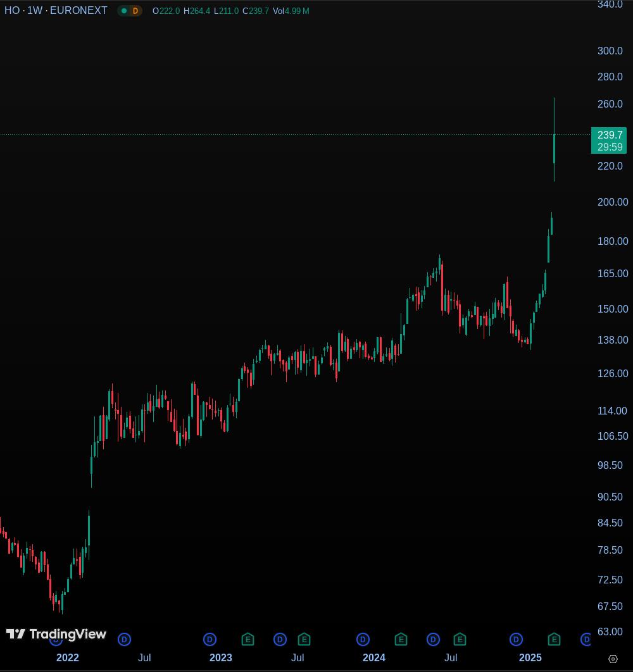Open chart settings gear icon
Viewport: 633px width, 672px height.
coord(613,659)
